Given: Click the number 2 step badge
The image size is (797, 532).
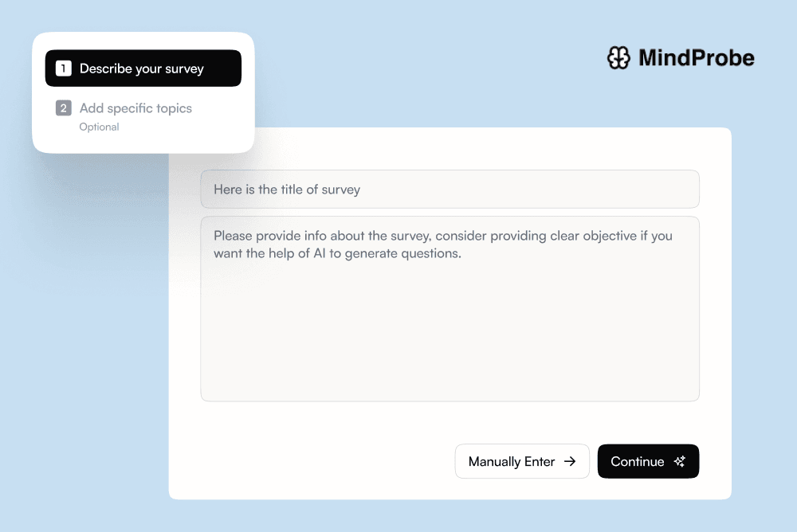Looking at the screenshot, I should (x=64, y=108).
